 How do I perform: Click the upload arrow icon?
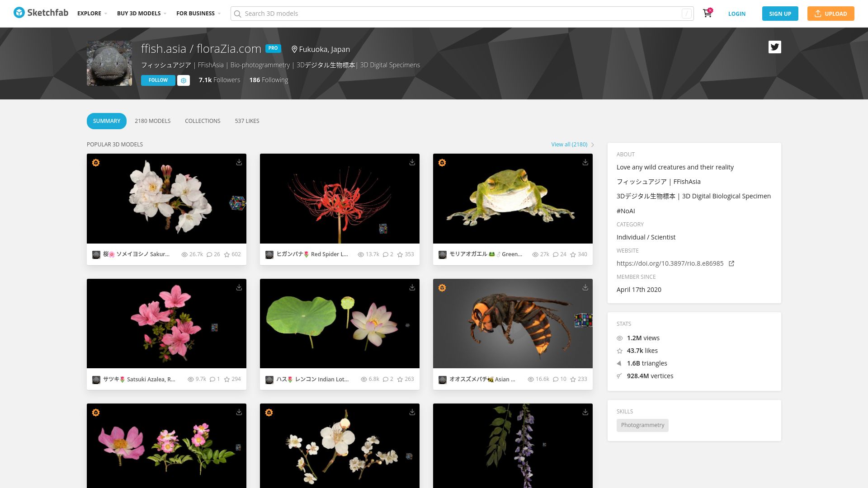click(x=818, y=14)
